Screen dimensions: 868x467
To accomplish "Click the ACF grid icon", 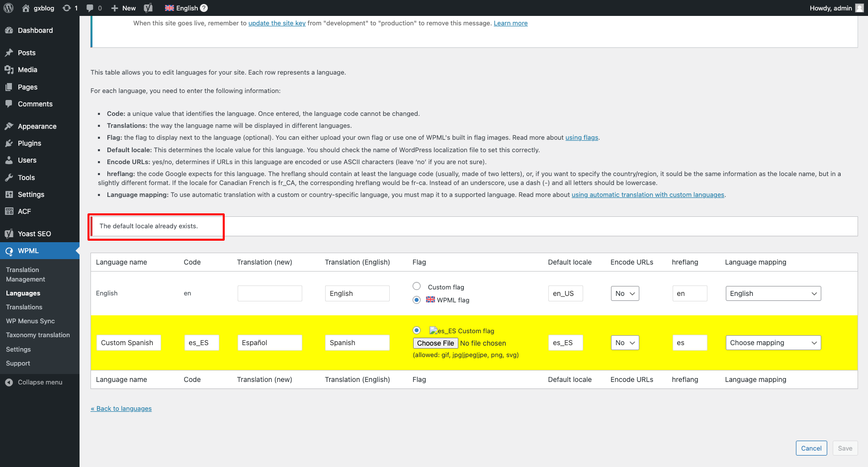I will point(9,211).
